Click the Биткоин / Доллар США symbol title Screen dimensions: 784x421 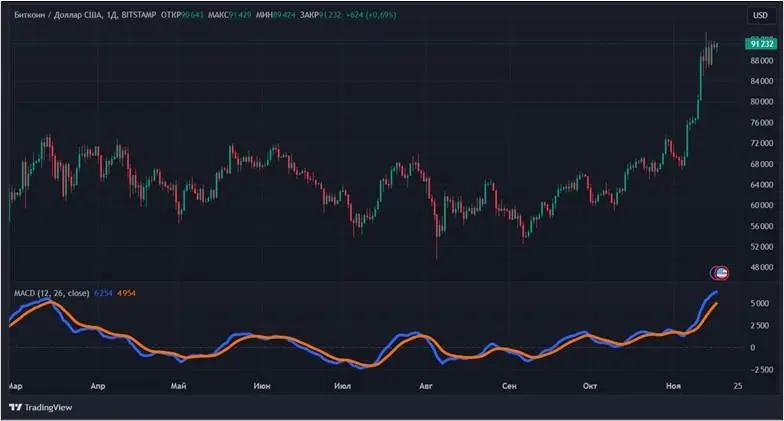pyautogui.click(x=55, y=15)
